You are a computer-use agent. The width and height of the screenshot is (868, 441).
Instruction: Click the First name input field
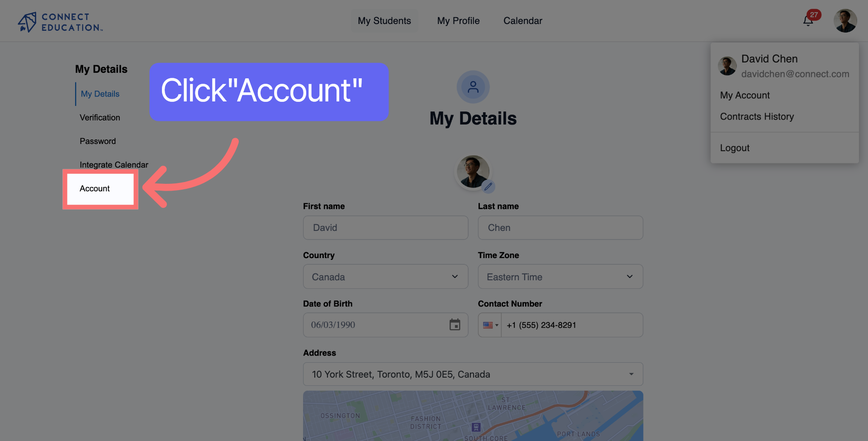coord(385,228)
